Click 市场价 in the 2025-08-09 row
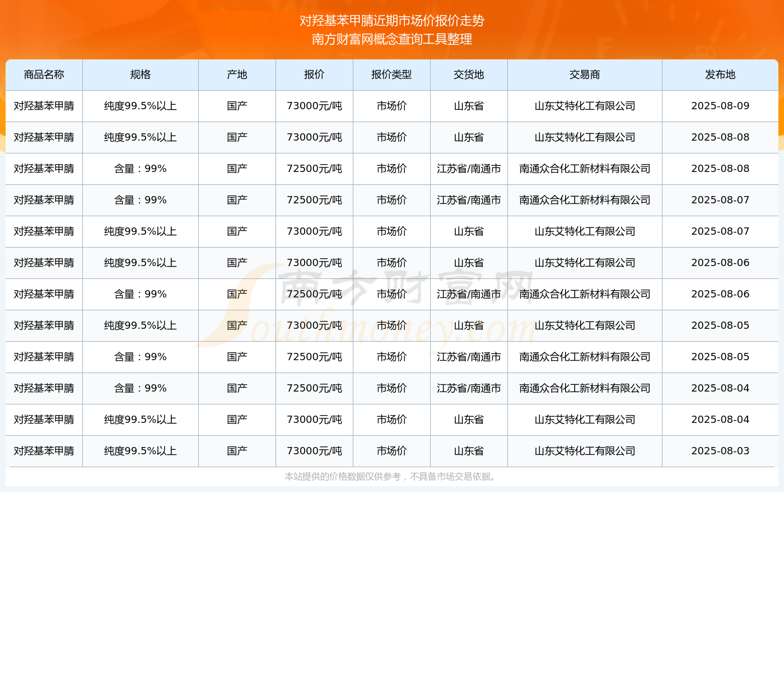Screen dimensions: 784x675 coord(392,106)
